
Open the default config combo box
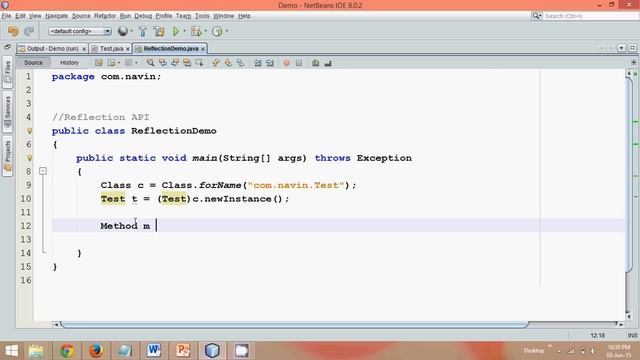pos(80,31)
